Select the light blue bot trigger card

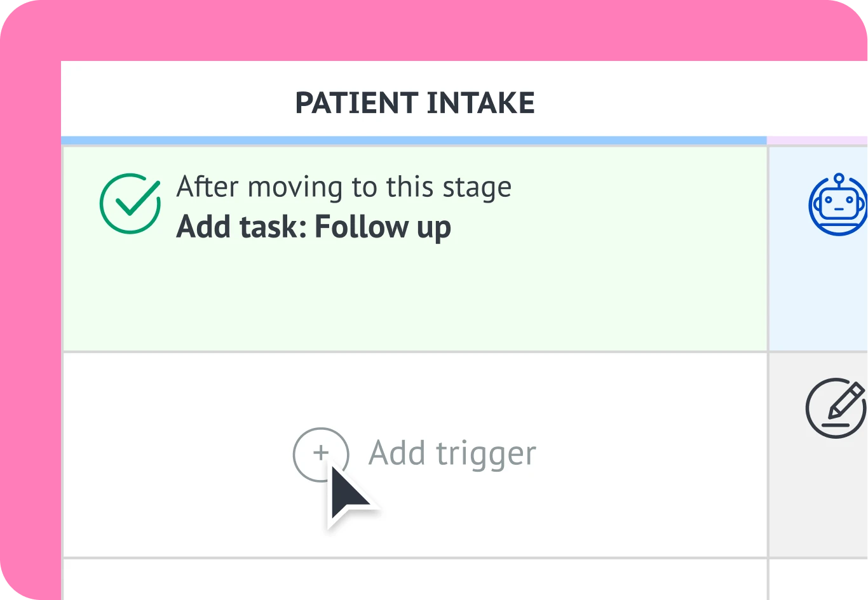click(x=820, y=292)
